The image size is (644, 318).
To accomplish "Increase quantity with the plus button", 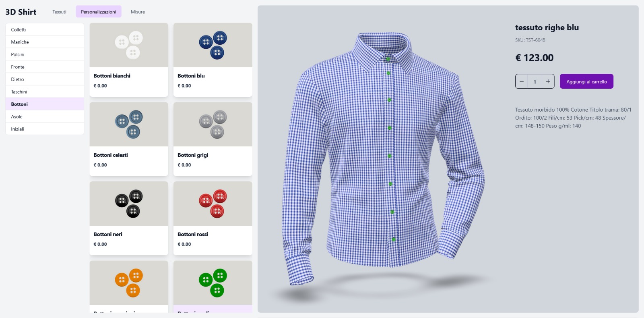I will point(548,81).
